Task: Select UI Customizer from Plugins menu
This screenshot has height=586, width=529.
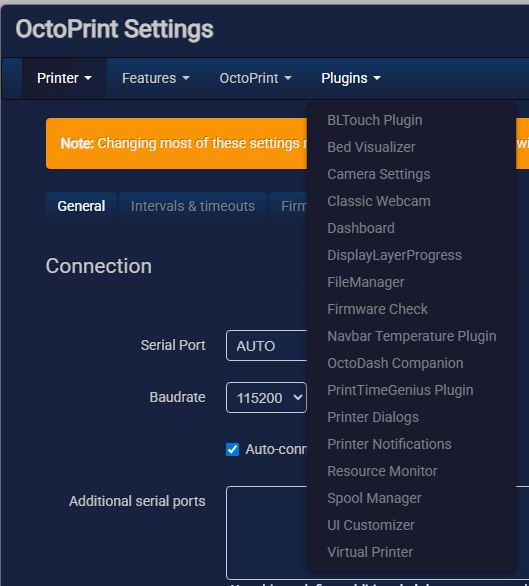Action: tap(371, 525)
